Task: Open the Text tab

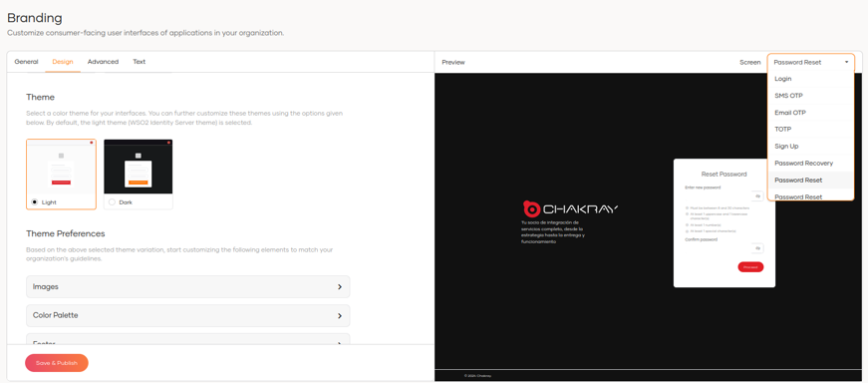Action: [x=139, y=62]
